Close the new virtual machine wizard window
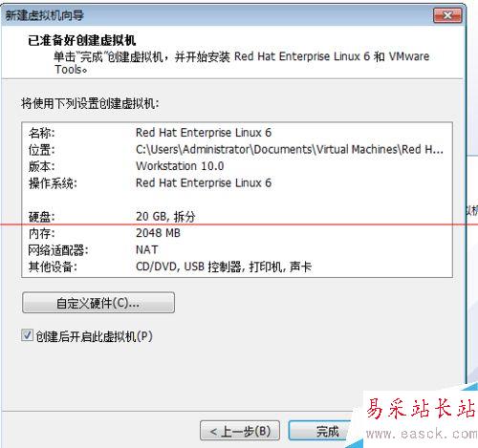478x448 pixels. tap(447, 15)
